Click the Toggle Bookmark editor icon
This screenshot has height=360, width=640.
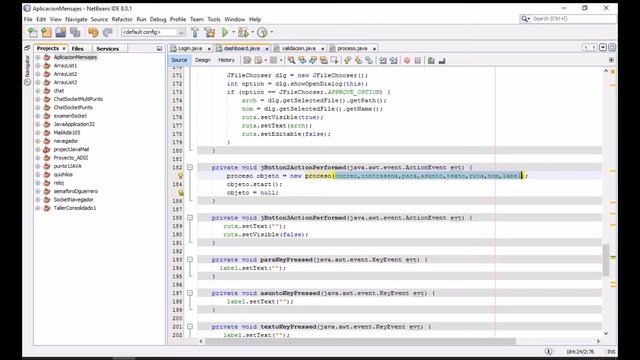tap(369, 60)
